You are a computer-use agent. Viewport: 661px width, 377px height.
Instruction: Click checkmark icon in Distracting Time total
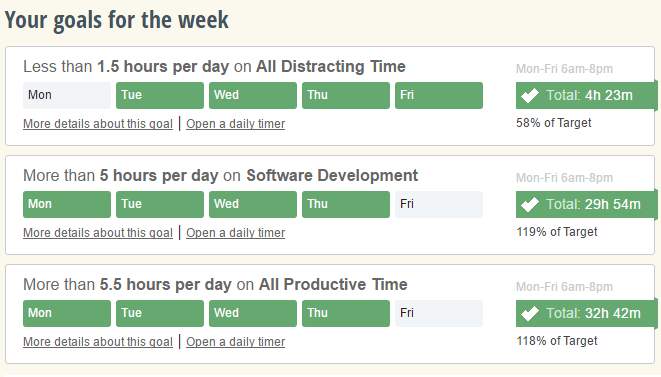click(529, 95)
